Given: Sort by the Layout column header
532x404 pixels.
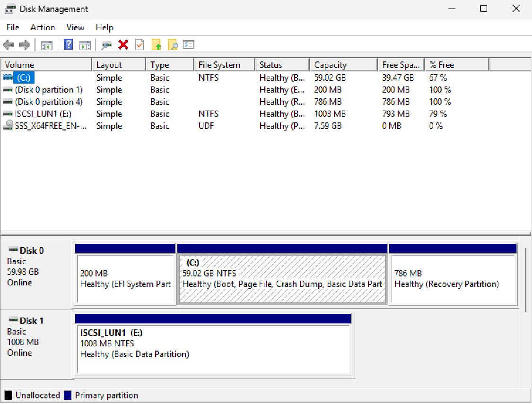Looking at the screenshot, I should point(119,65).
